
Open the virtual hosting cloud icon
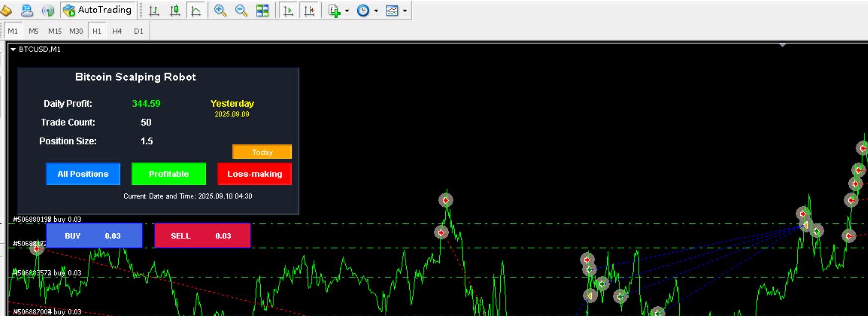[27, 10]
